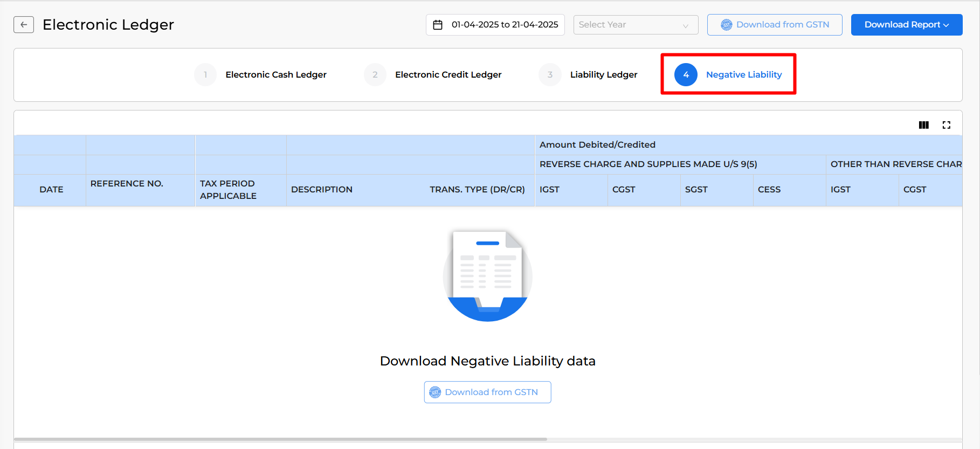The height and width of the screenshot is (449, 980).
Task: Expand table to fullscreen view
Action: (946, 125)
